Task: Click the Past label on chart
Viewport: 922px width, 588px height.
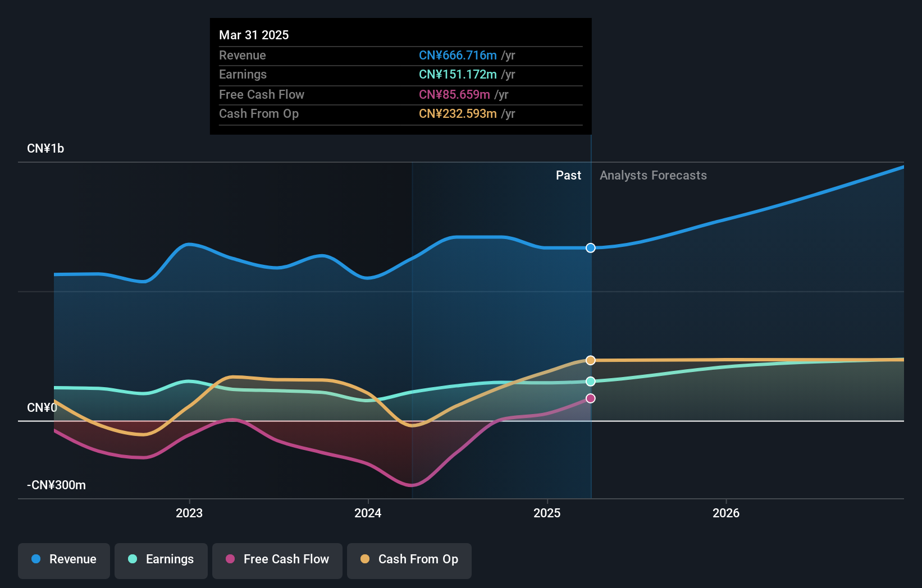Action: [x=568, y=176]
